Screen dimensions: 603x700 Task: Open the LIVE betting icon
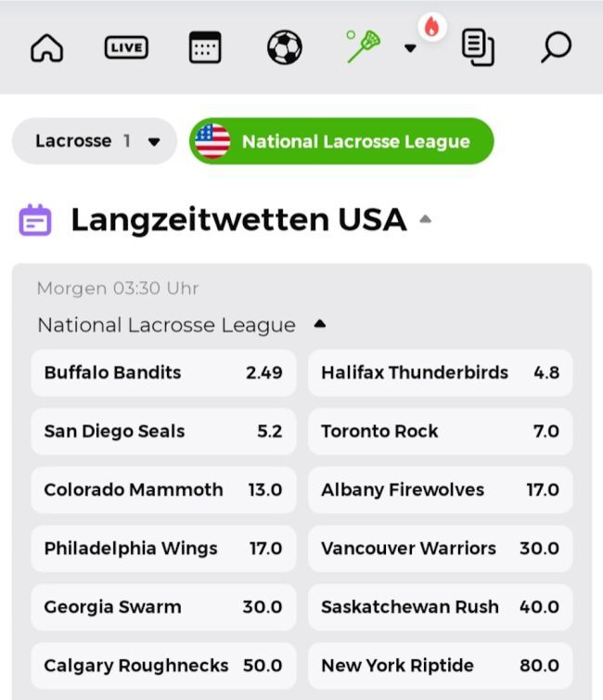[126, 47]
